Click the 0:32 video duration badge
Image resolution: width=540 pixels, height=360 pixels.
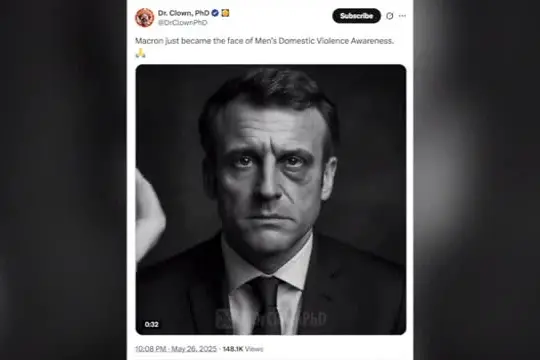(x=152, y=324)
